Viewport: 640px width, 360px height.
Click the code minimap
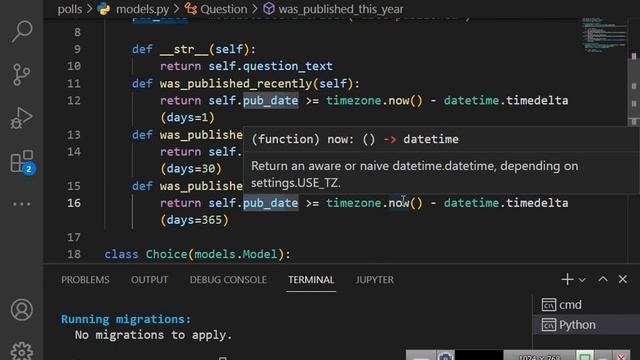point(604,35)
